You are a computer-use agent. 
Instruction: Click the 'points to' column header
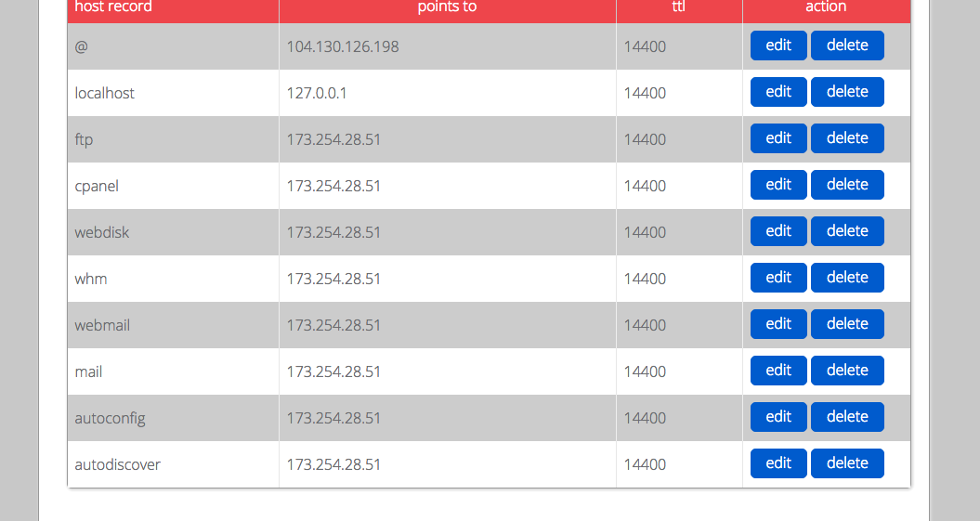[447, 7]
